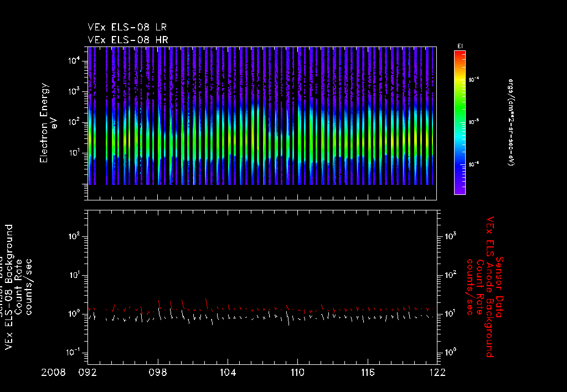Click the red anode background trace near day 102

click(207, 304)
